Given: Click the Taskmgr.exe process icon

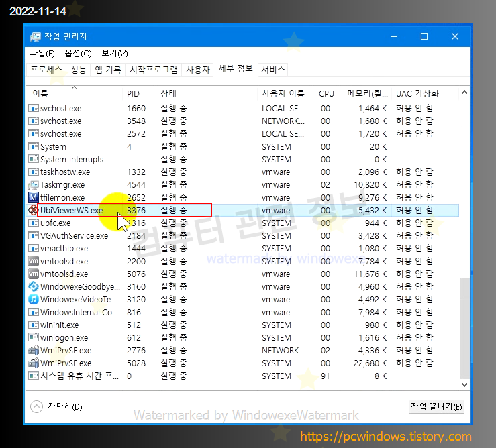Looking at the screenshot, I should click(x=33, y=185).
